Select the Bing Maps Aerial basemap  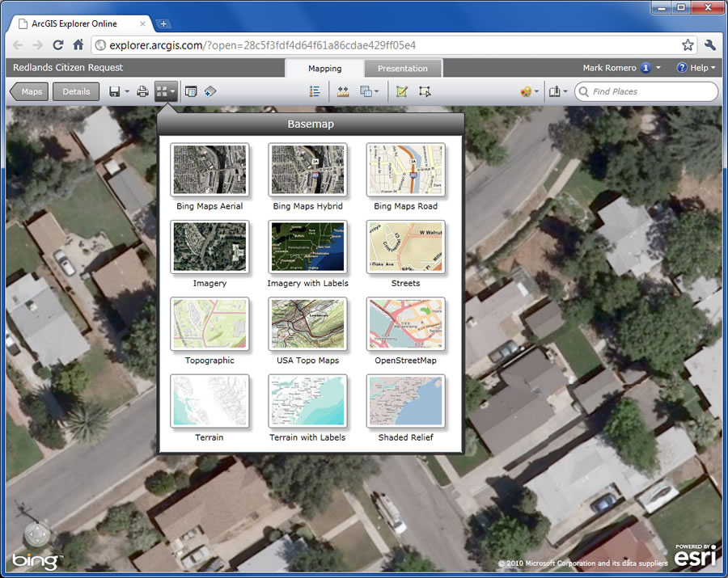[210, 170]
